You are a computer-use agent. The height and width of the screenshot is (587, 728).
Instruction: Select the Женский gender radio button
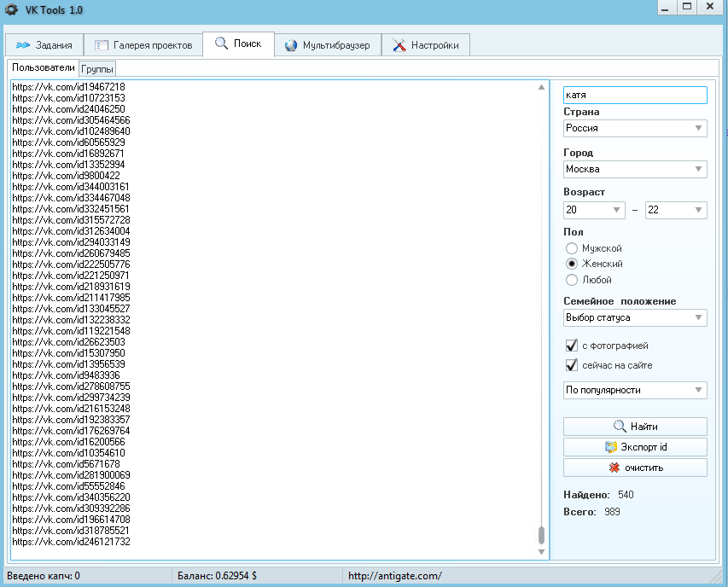tap(572, 264)
